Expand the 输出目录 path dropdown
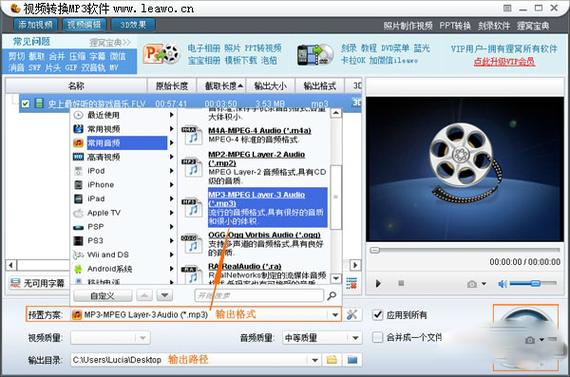Image resolution: width=570 pixels, height=377 pixels. coord(315,360)
